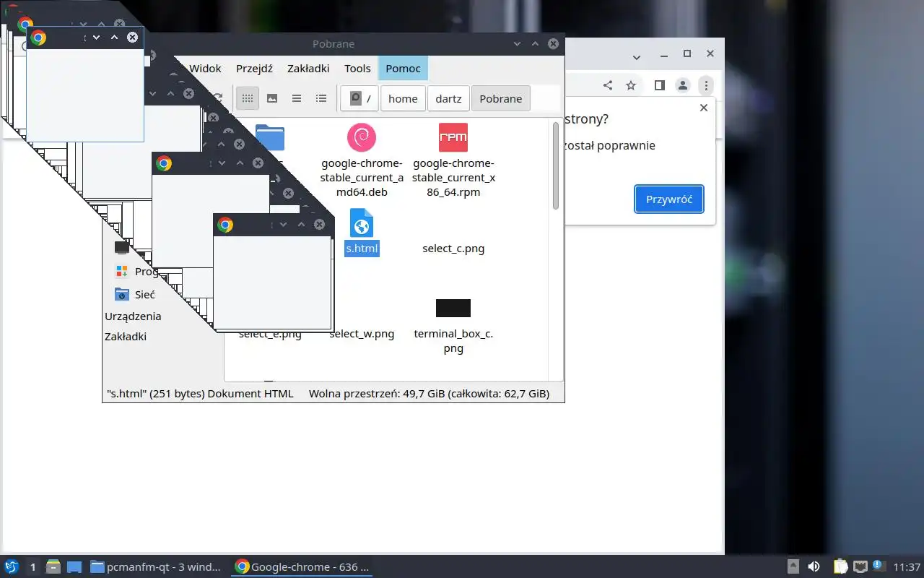Close the Chrome popup overlapping select_e.png
924x578 pixels.
pyautogui.click(x=319, y=225)
